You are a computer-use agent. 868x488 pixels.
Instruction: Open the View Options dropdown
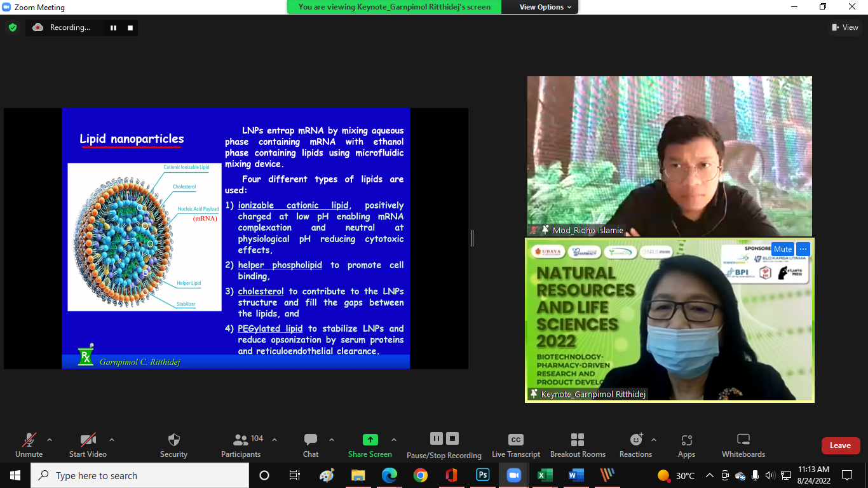click(545, 7)
